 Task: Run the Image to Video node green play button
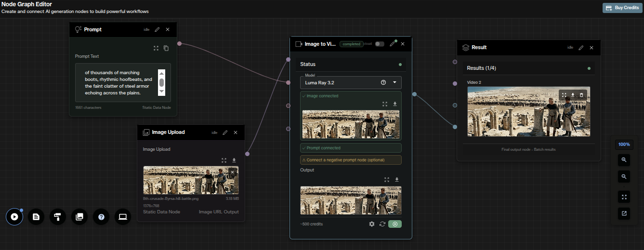click(x=395, y=224)
